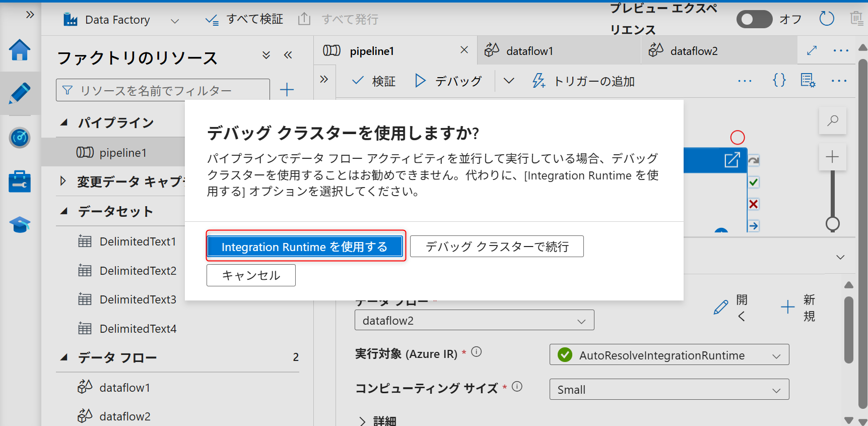This screenshot has width=868, height=426.
Task: Click デバッグ クラスターで続行 button
Action: coord(497,246)
